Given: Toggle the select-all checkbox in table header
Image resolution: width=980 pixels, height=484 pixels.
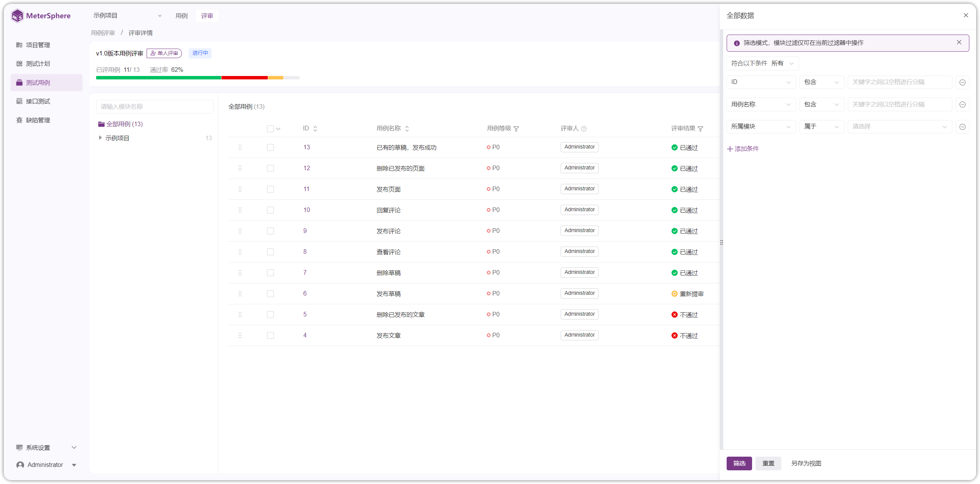Looking at the screenshot, I should coord(270,129).
